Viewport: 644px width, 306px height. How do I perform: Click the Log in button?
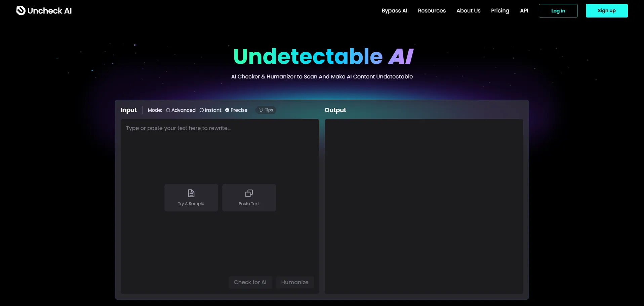click(x=558, y=11)
